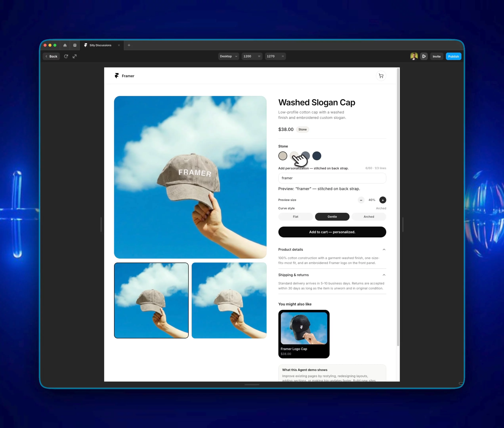Open the home icon in the tab bar
Image resolution: width=504 pixels, height=428 pixels.
tap(65, 45)
